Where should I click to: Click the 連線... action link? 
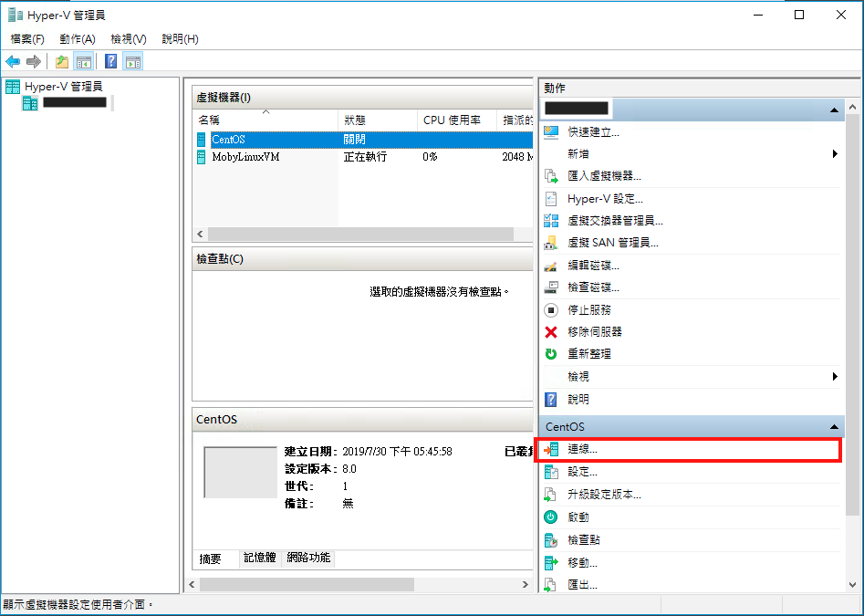pyautogui.click(x=582, y=450)
